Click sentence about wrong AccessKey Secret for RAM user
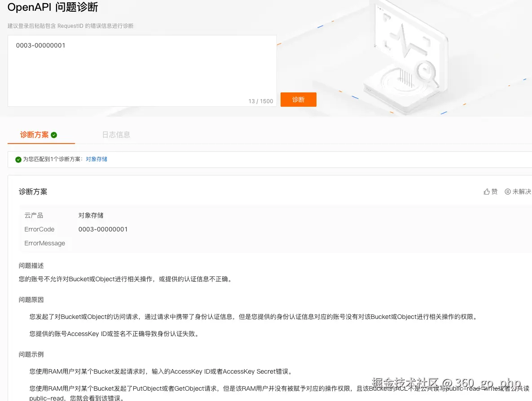532x401 pixels. tap(161, 371)
